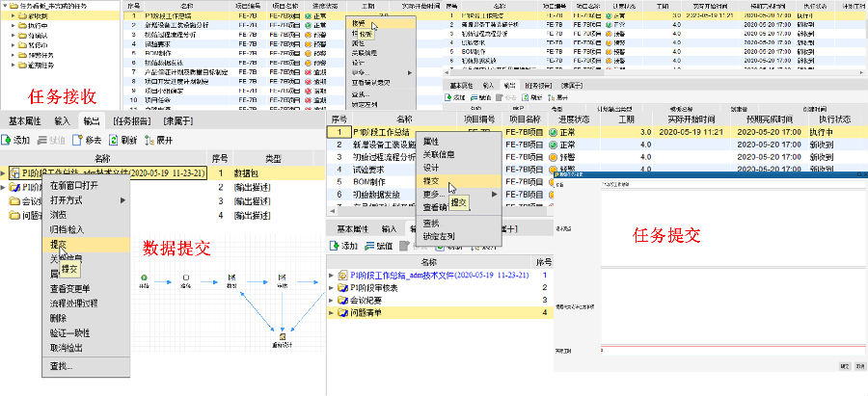The width and height of the screenshot is (868, 396).
Task: Expand the 打开方式 submenu arrow
Action: (x=122, y=200)
